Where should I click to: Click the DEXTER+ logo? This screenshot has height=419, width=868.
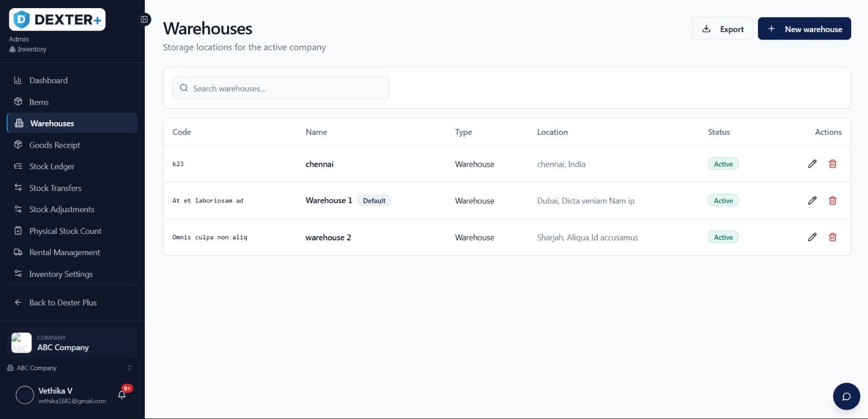tap(57, 20)
